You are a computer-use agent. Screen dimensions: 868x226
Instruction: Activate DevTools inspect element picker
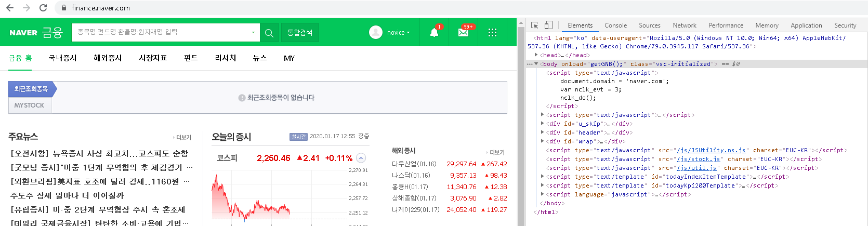pos(534,25)
